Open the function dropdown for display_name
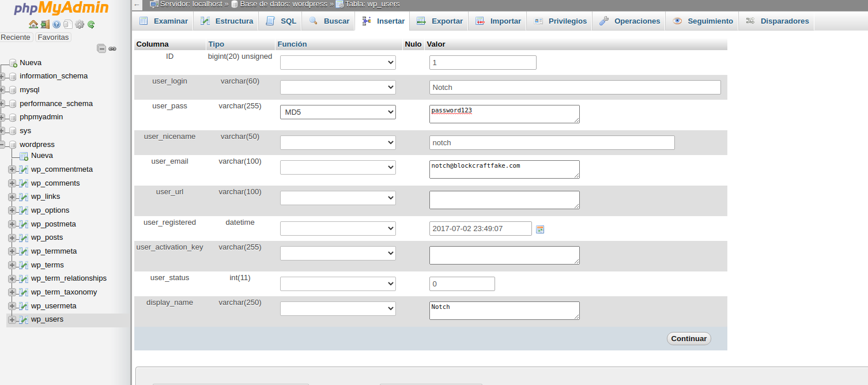868x385 pixels. pos(338,308)
